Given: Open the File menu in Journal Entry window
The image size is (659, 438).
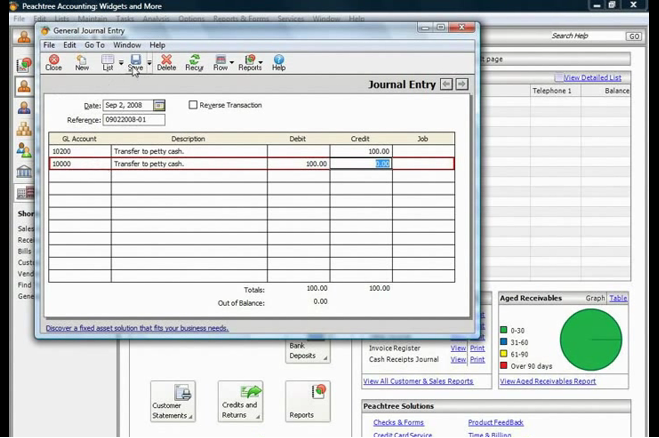Looking at the screenshot, I should [x=49, y=45].
